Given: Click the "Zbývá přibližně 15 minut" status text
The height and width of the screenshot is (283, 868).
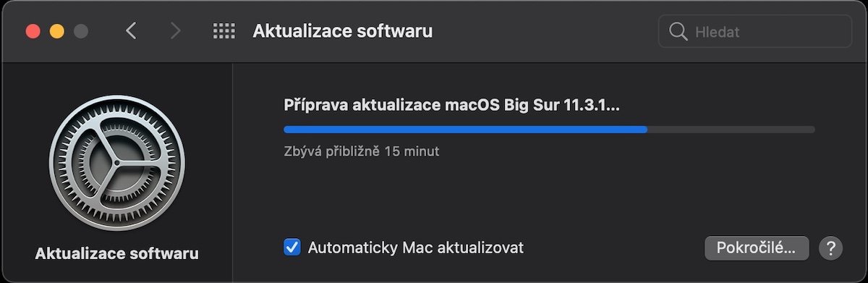Looking at the screenshot, I should click(362, 152).
